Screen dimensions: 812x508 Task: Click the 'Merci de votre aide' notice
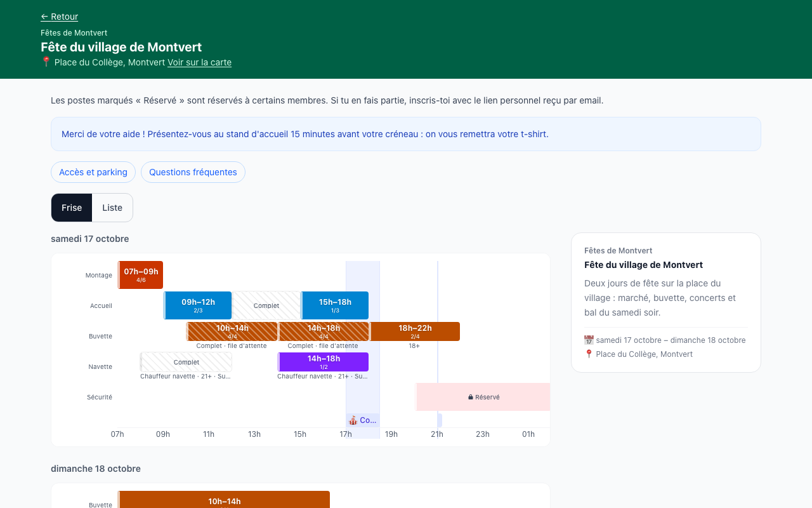(x=406, y=134)
